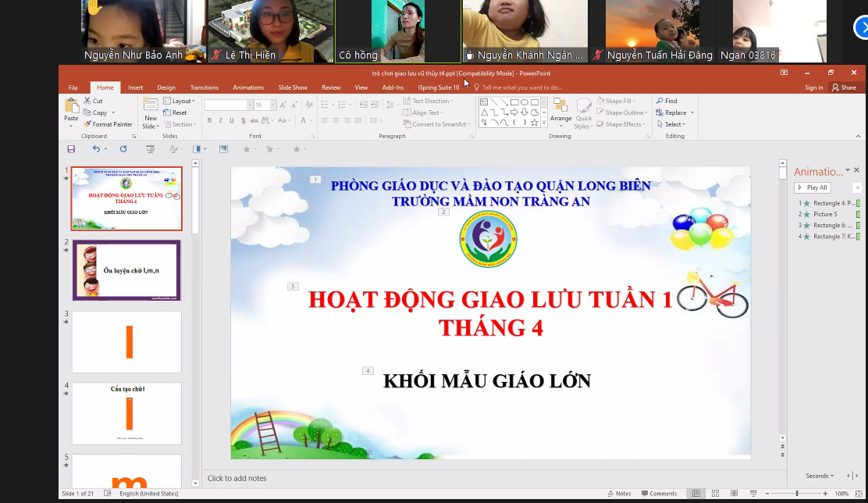The image size is (868, 503).
Task: Click the Format Painter tool
Action: point(108,124)
